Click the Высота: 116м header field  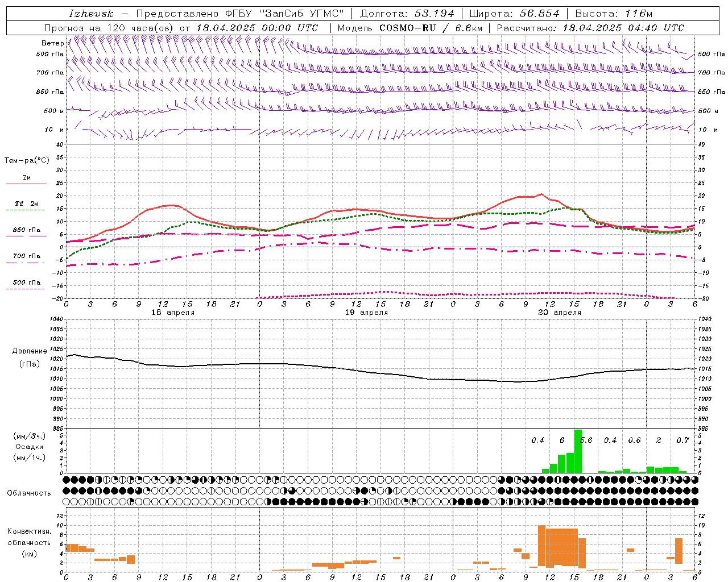[x=614, y=14]
